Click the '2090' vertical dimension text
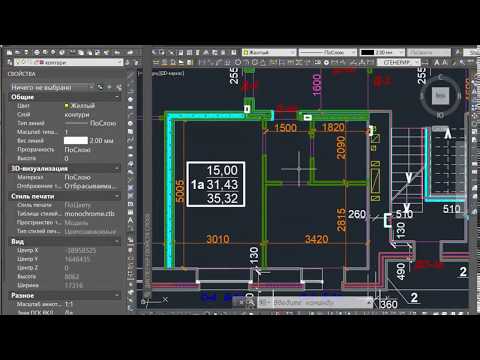This screenshot has width=480, height=360. pyautogui.click(x=341, y=147)
